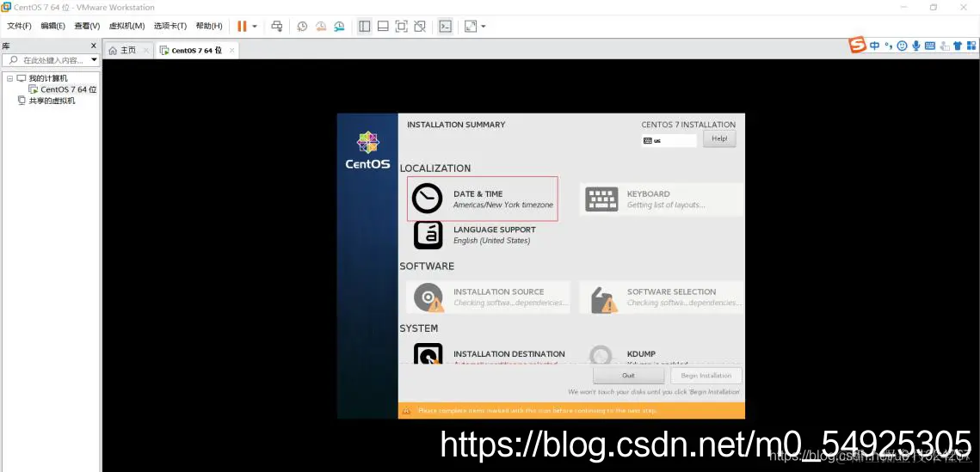Viewport: 980px width, 472px height.
Task: Close the 库 library panel
Action: coord(93,46)
